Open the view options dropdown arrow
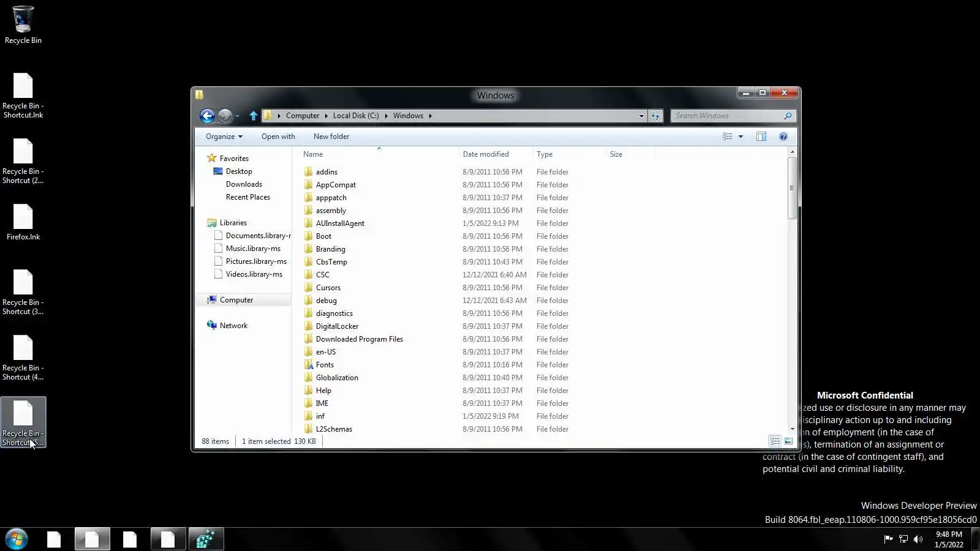 [741, 137]
